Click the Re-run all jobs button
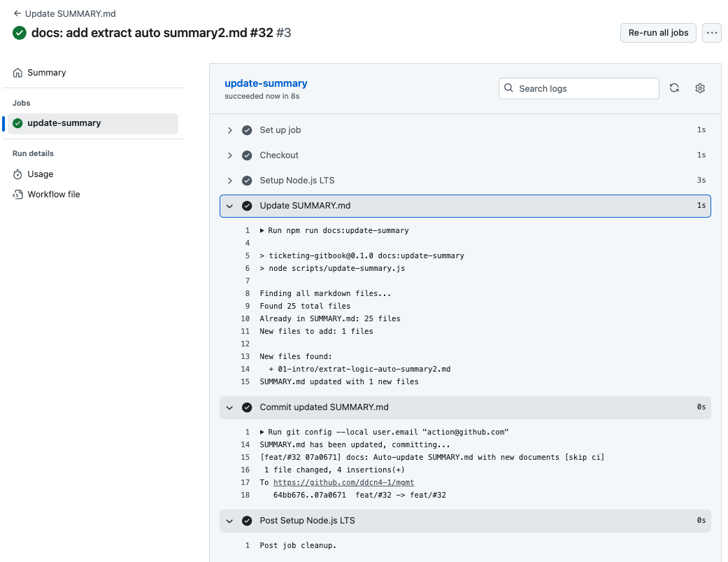This screenshot has width=728, height=562. (x=658, y=33)
